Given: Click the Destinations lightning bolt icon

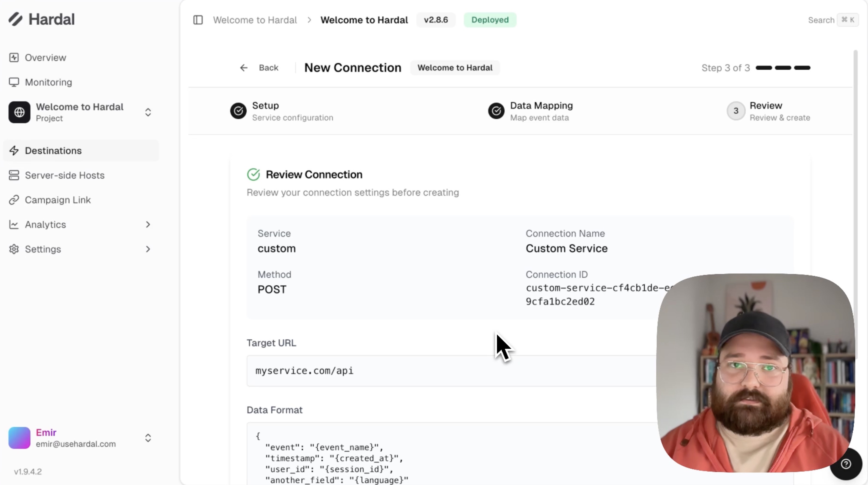Looking at the screenshot, I should click(x=14, y=150).
